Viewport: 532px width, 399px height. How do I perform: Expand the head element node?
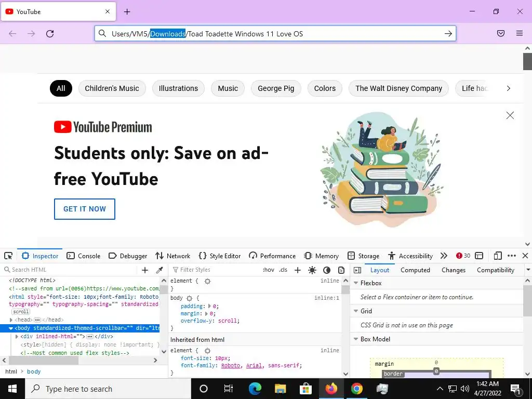[11, 320]
